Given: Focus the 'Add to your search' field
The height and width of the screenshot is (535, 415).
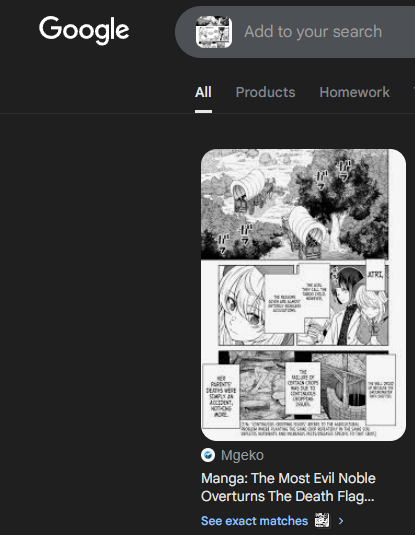Looking at the screenshot, I should 313,32.
